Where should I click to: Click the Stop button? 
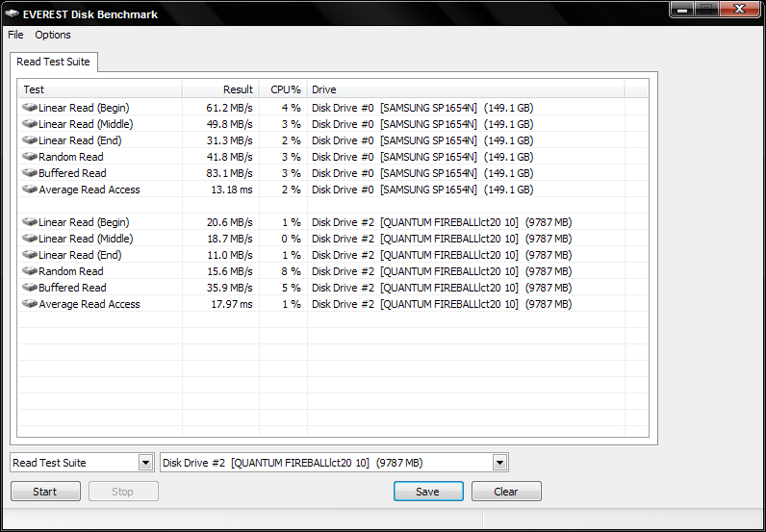pos(123,492)
